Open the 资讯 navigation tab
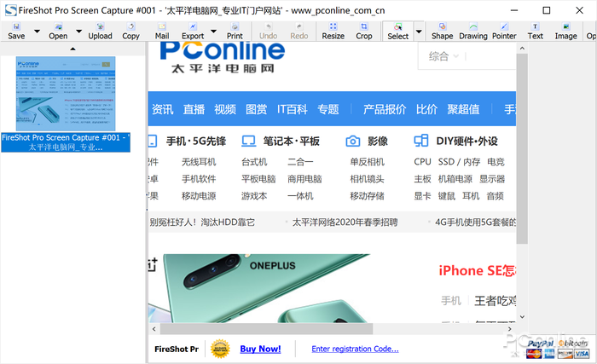The width and height of the screenshot is (597, 364). (163, 109)
